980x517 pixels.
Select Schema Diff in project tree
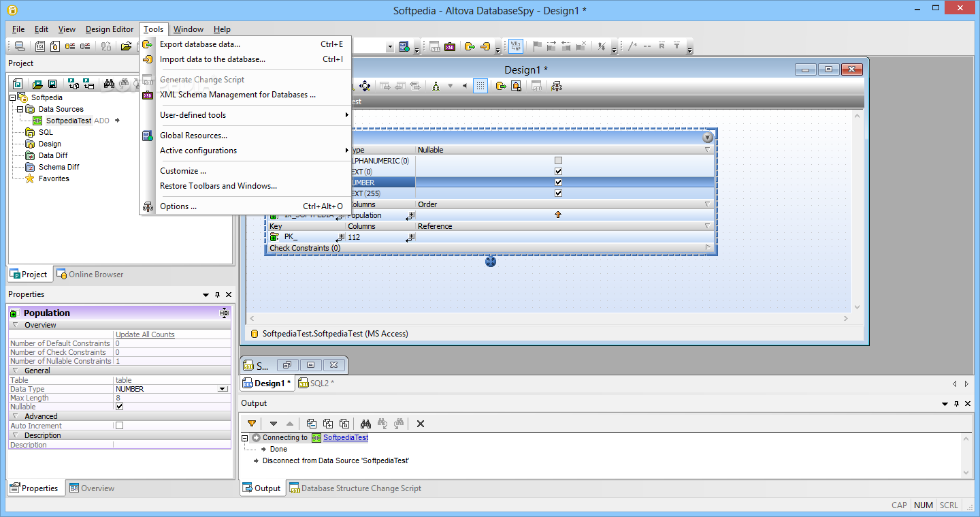pos(59,167)
